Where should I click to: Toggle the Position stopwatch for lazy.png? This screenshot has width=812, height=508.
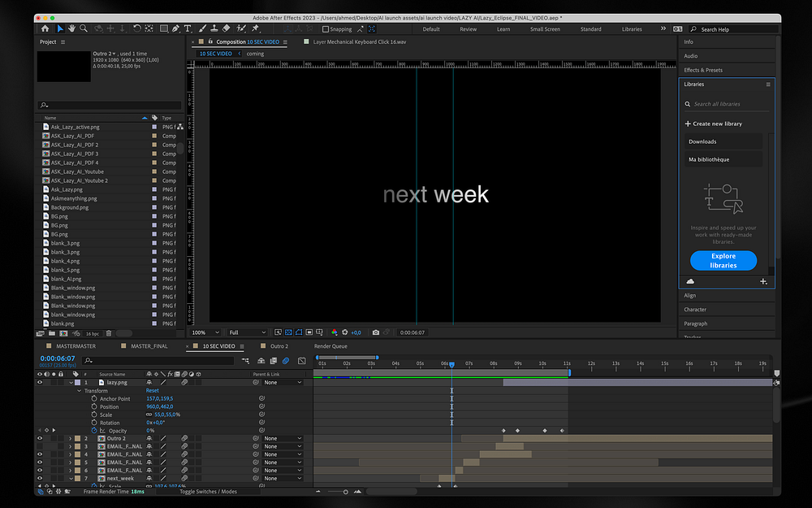[x=94, y=407]
